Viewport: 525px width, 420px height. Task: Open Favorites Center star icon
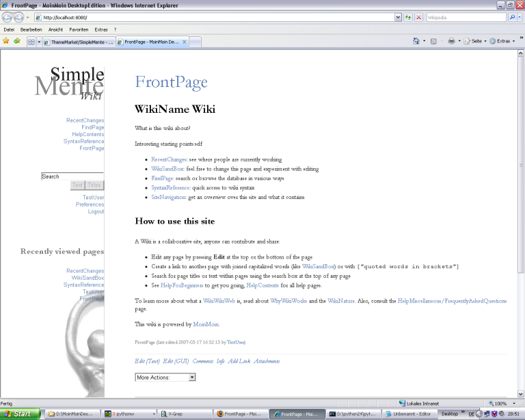(6, 41)
